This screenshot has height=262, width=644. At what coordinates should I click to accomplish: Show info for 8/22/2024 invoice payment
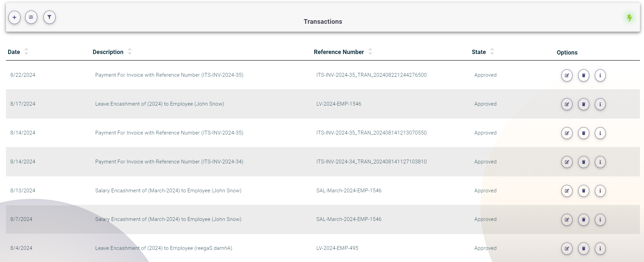coord(600,75)
